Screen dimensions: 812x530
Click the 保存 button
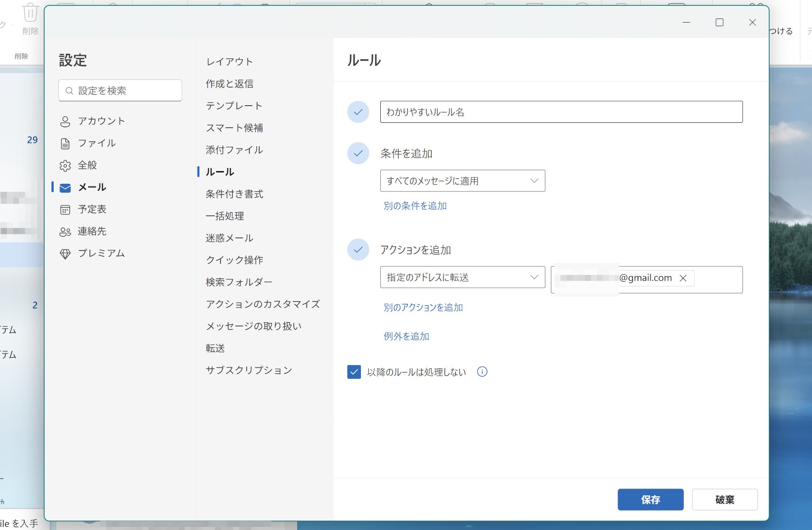point(650,499)
